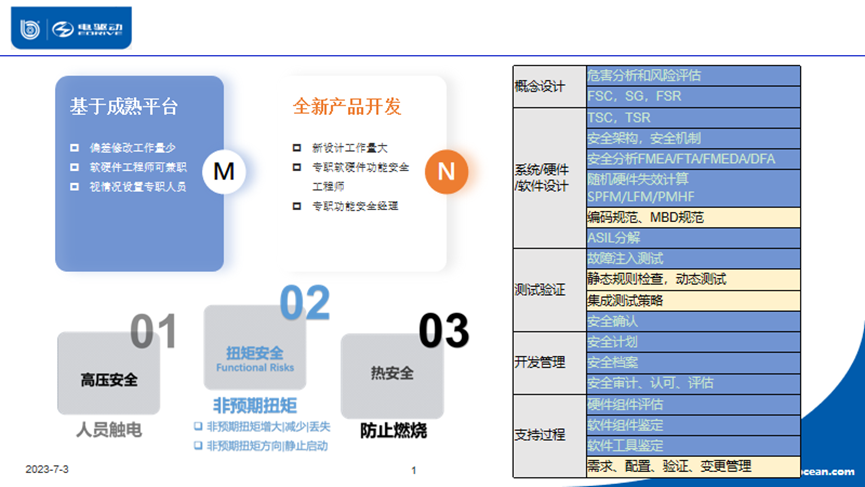
Task: Click the 全新产品开发 card title
Action: [x=347, y=106]
